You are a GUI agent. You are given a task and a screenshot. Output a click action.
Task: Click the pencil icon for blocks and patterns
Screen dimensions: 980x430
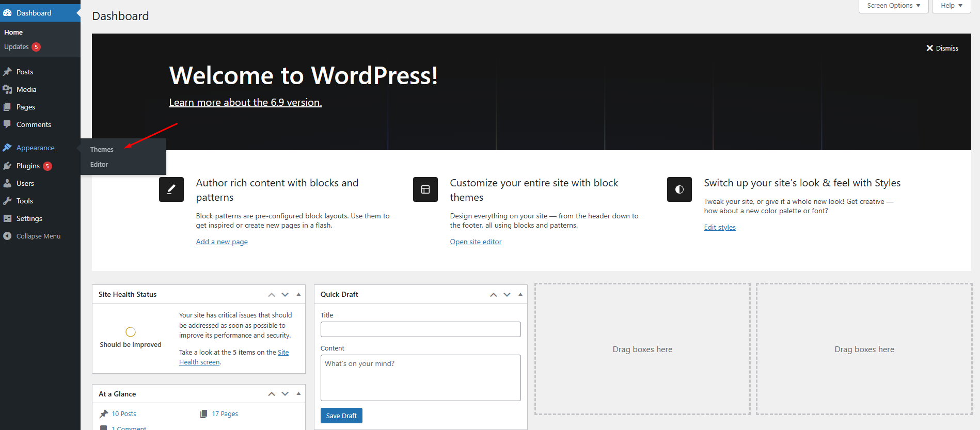171,189
